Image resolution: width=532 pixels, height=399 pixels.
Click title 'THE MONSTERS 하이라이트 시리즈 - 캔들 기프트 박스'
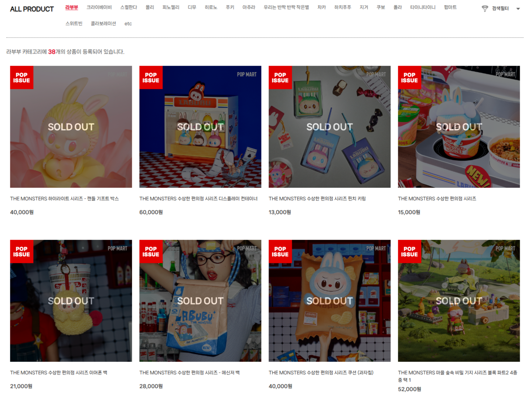tap(64, 199)
